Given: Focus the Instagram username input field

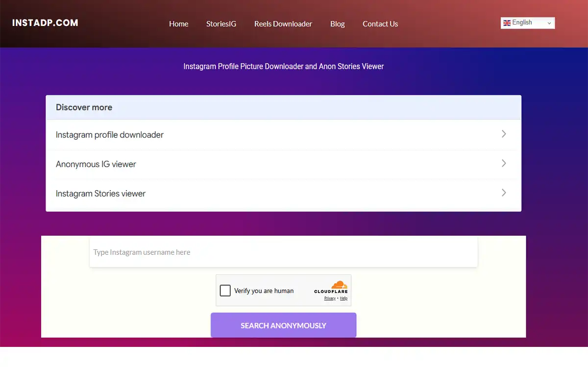Looking at the screenshot, I should coord(284,252).
